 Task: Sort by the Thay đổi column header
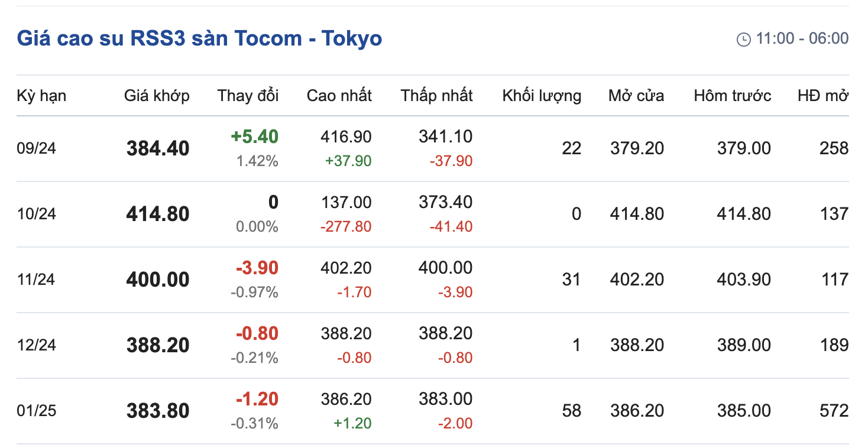coord(248,96)
